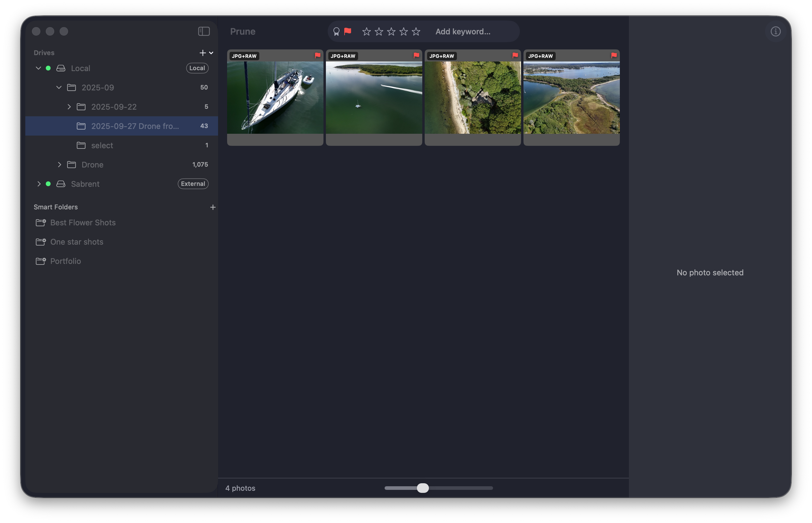Open the Best Flower Shots smart folder
This screenshot has width=812, height=523.
[x=121, y=222]
